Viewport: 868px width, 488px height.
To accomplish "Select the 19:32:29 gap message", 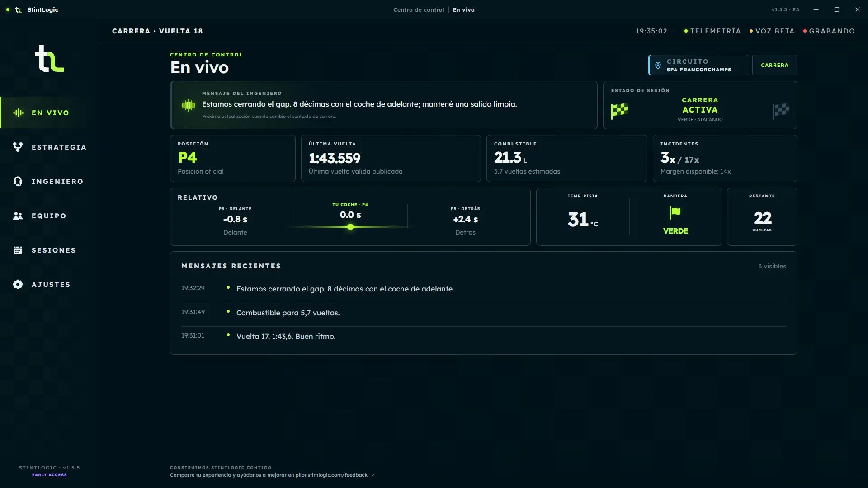I will [x=483, y=289].
